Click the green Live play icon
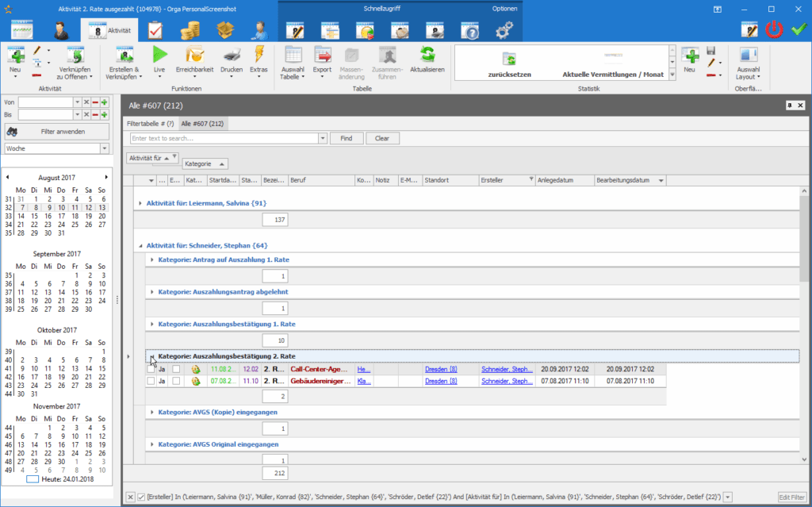 click(159, 55)
